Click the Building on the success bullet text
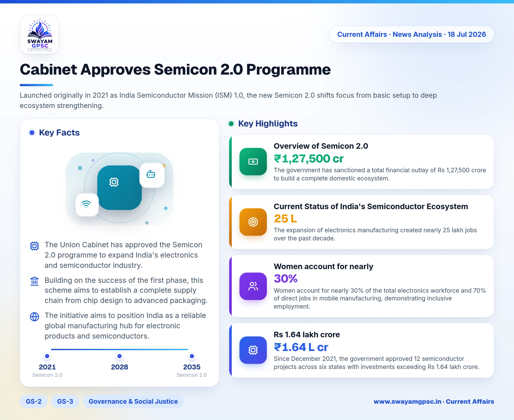The image size is (514, 420). click(126, 290)
